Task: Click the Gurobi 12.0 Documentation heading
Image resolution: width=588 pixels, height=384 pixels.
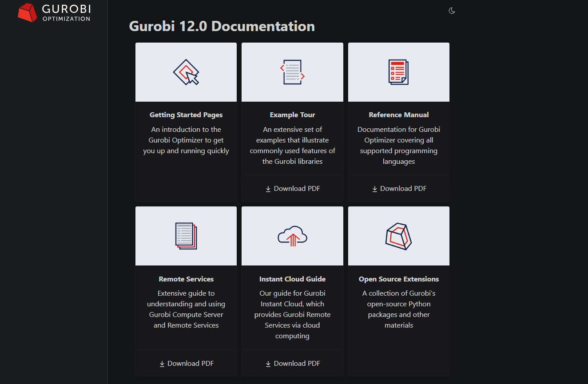Action: click(222, 26)
